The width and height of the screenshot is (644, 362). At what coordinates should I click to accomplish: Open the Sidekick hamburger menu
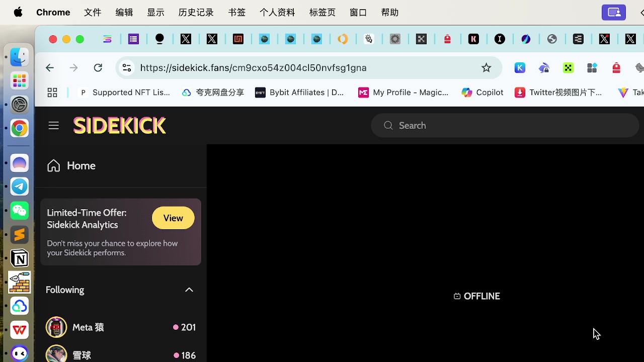53,126
